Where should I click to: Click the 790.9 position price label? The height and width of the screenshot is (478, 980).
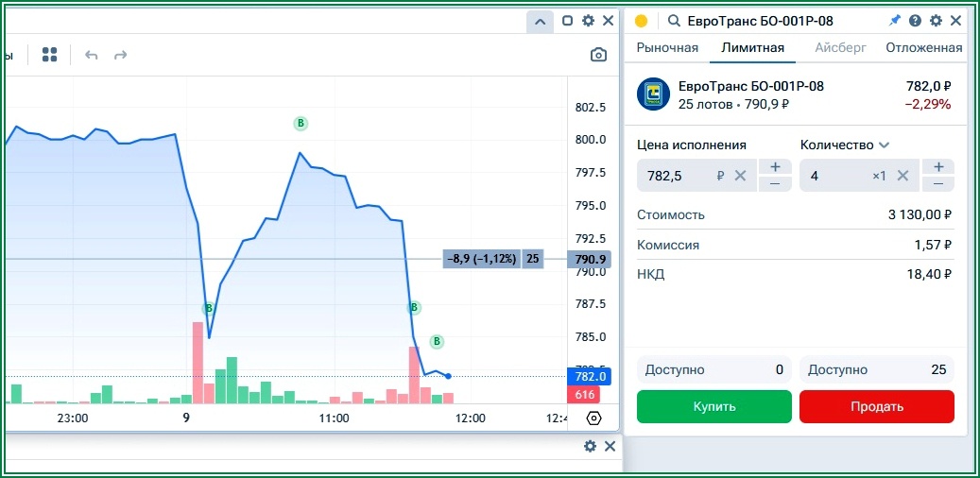click(590, 259)
